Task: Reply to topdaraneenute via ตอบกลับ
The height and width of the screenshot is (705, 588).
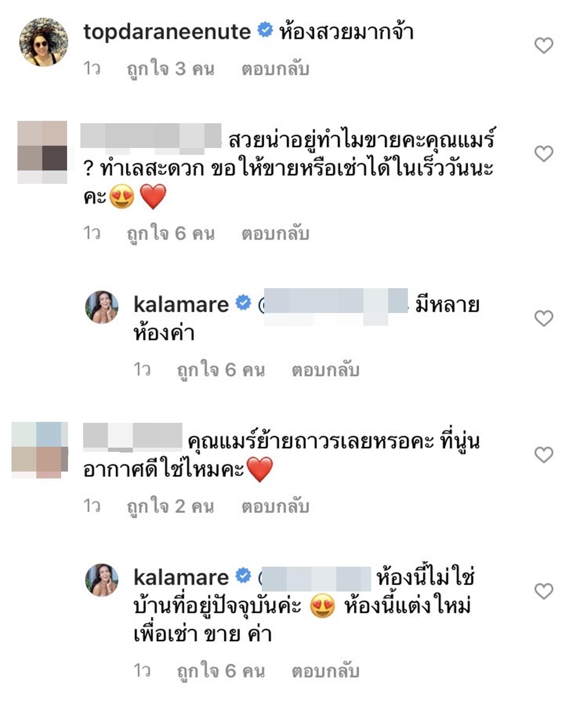Action: [x=276, y=69]
